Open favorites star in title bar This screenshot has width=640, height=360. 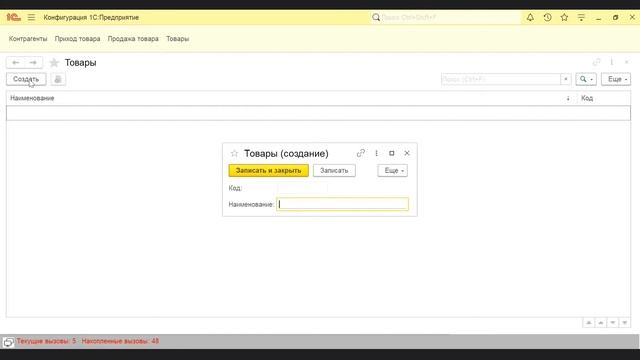tap(564, 18)
